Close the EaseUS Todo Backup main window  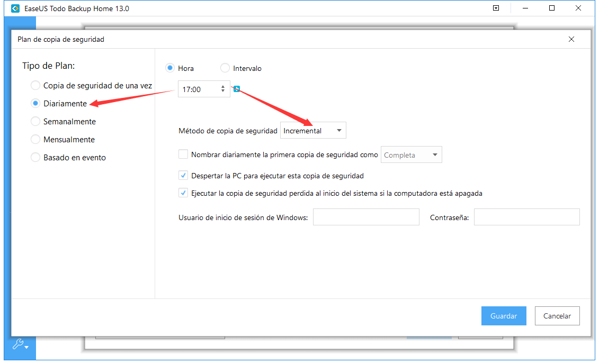point(578,8)
